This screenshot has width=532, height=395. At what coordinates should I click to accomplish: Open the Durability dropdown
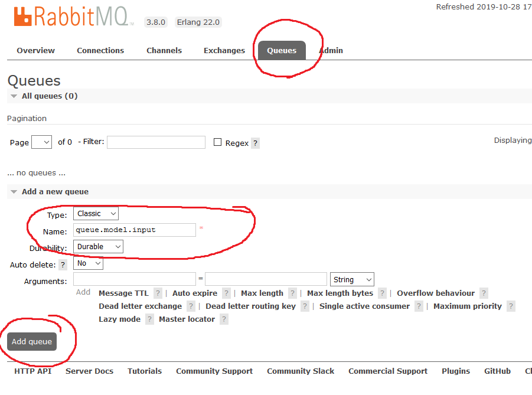(99, 247)
